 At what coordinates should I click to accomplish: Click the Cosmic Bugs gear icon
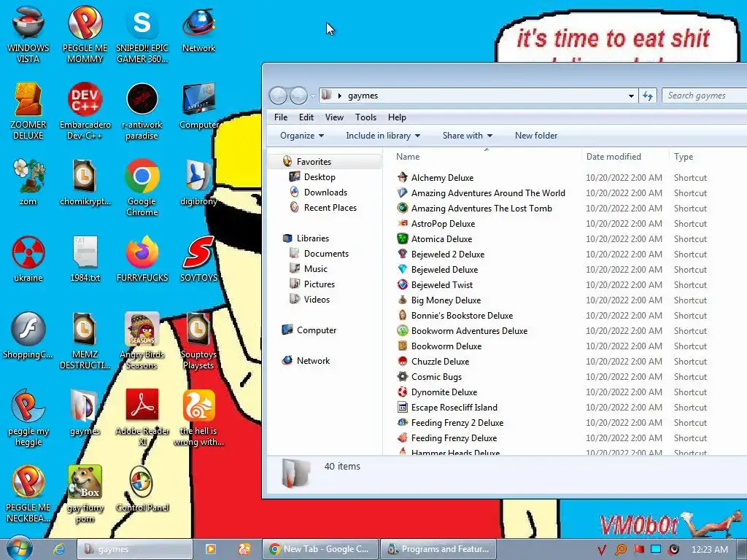(x=403, y=376)
